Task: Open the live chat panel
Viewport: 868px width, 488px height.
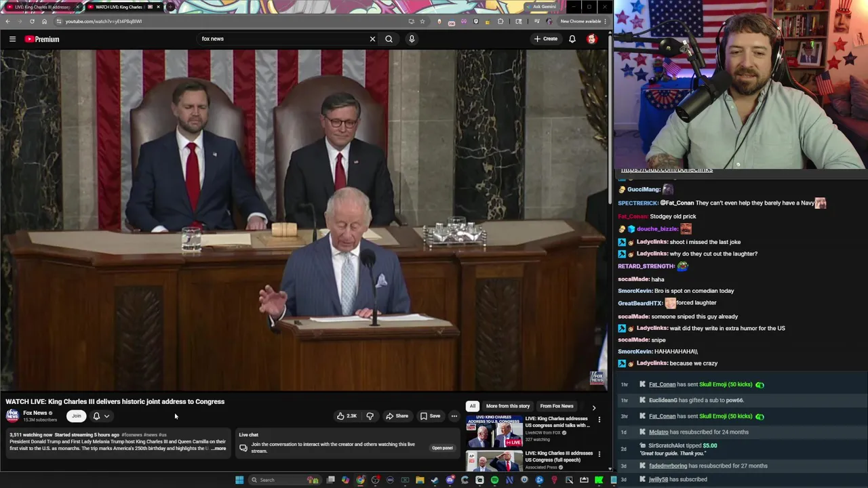Action: tap(442, 448)
